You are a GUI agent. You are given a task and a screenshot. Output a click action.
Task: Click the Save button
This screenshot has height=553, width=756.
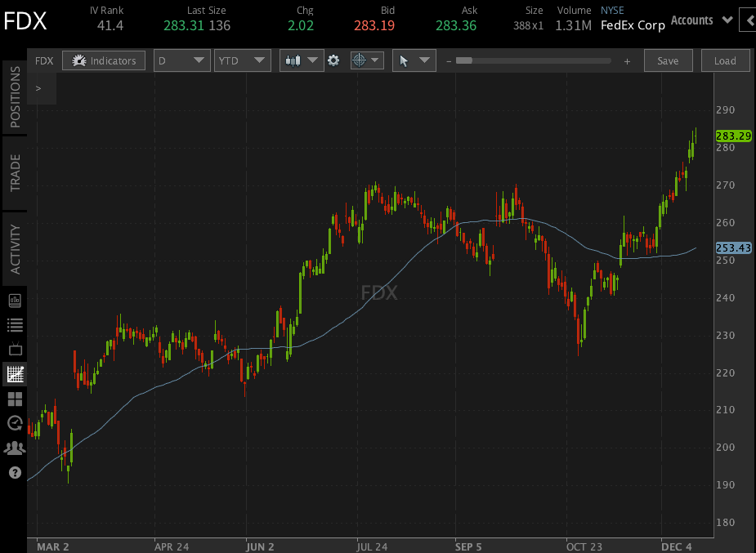(668, 60)
